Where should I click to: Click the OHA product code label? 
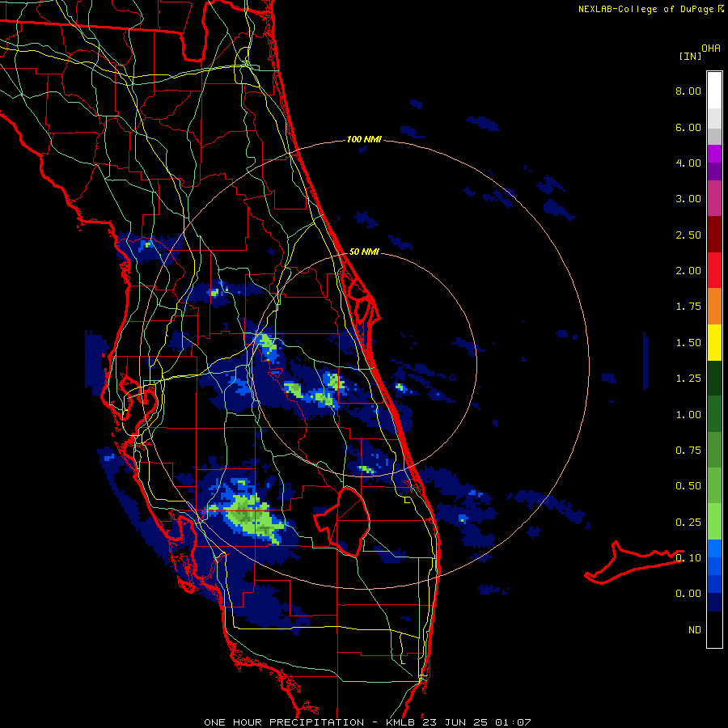[711, 49]
